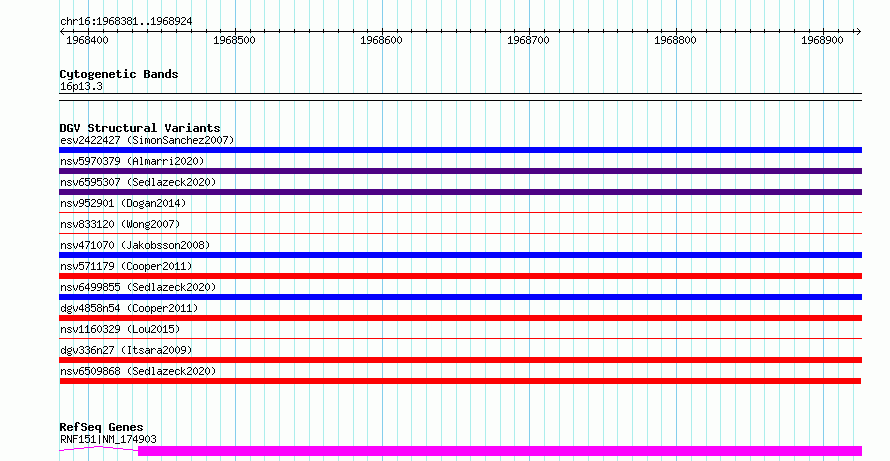This screenshot has height=461, width=890.
Task: Click the purple bar under nsv6595307
Action: pos(460,192)
